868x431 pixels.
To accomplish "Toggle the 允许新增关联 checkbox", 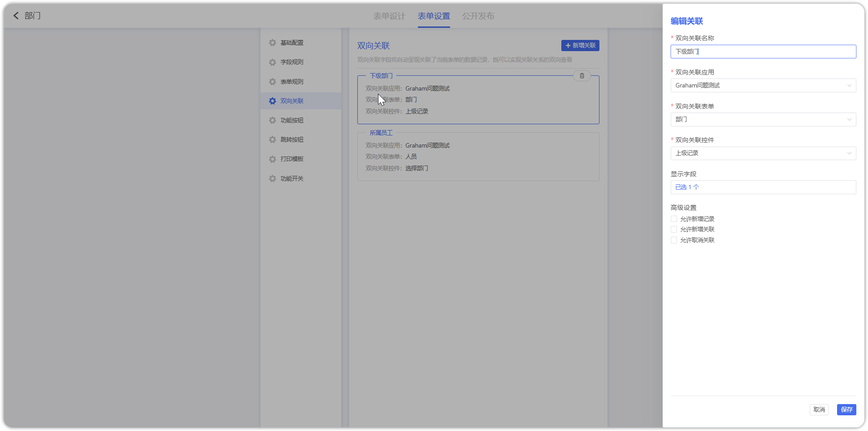I will (x=674, y=229).
